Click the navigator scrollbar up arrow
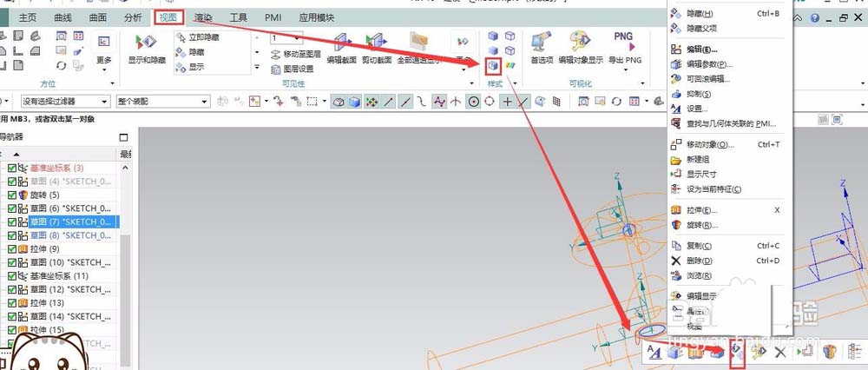Screen dimensions: 868x370 [x=125, y=168]
